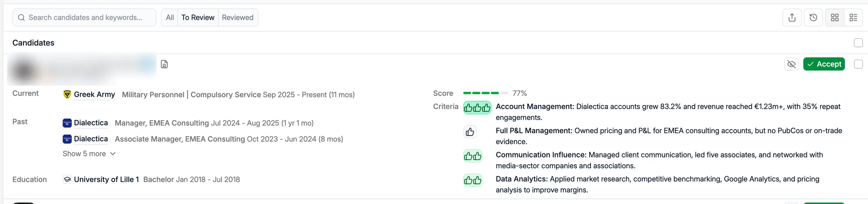This screenshot has height=204, width=868.
Task: Click the Communication Influence thumbs-up rating
Action: click(x=473, y=156)
